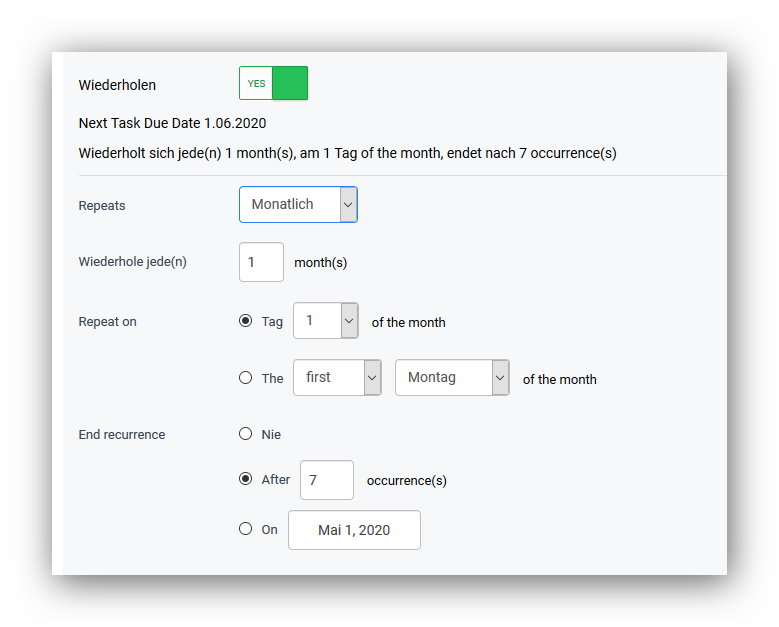Select the 'The' weekday radio option

(x=246, y=378)
